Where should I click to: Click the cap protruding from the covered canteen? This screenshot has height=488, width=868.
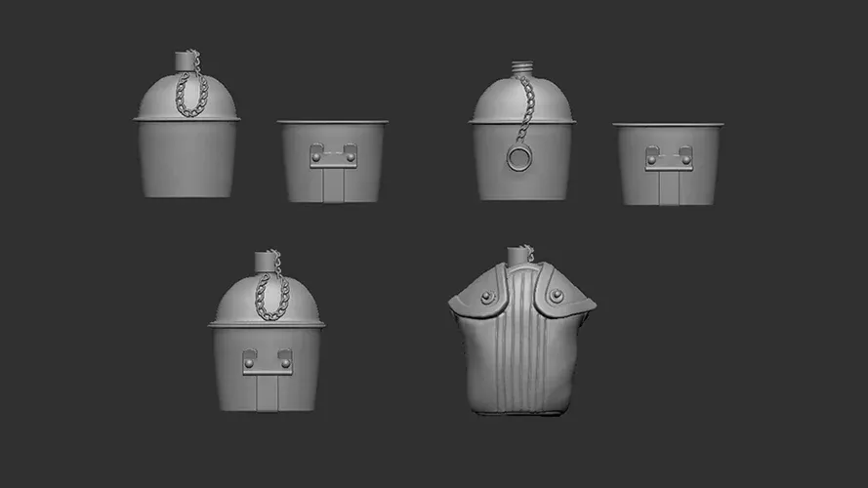click(x=518, y=256)
